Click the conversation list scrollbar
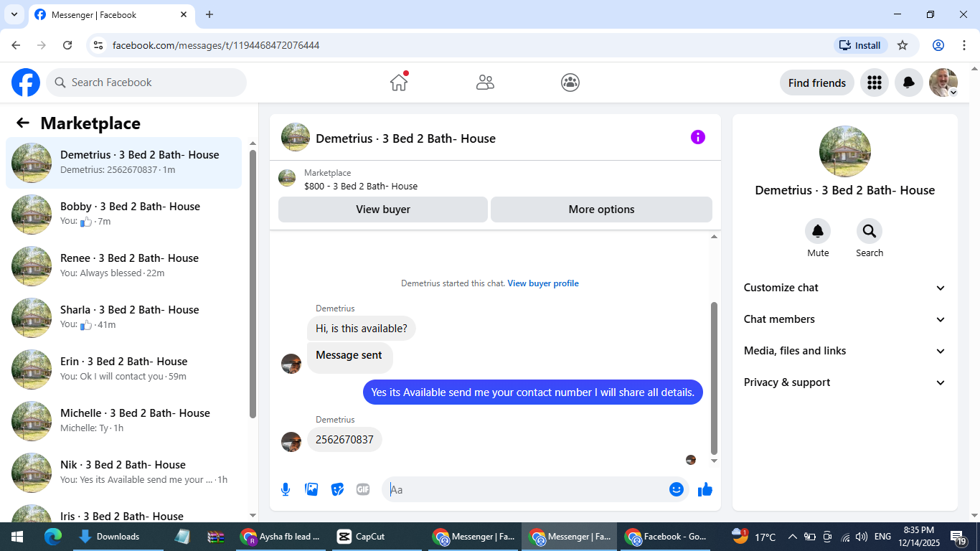Viewport: 980px width, 551px height. pos(253,283)
